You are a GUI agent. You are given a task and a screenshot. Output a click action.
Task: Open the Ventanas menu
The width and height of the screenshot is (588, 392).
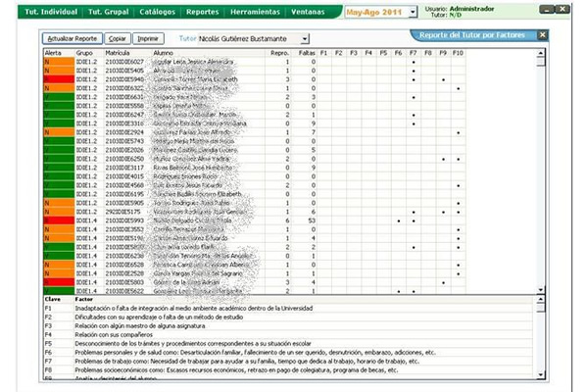coord(310,11)
